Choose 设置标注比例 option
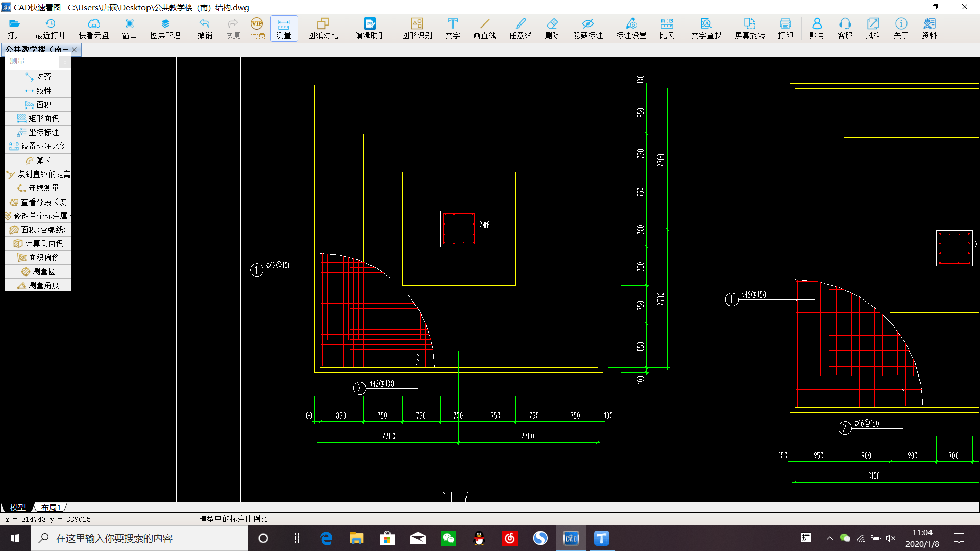 (x=38, y=146)
